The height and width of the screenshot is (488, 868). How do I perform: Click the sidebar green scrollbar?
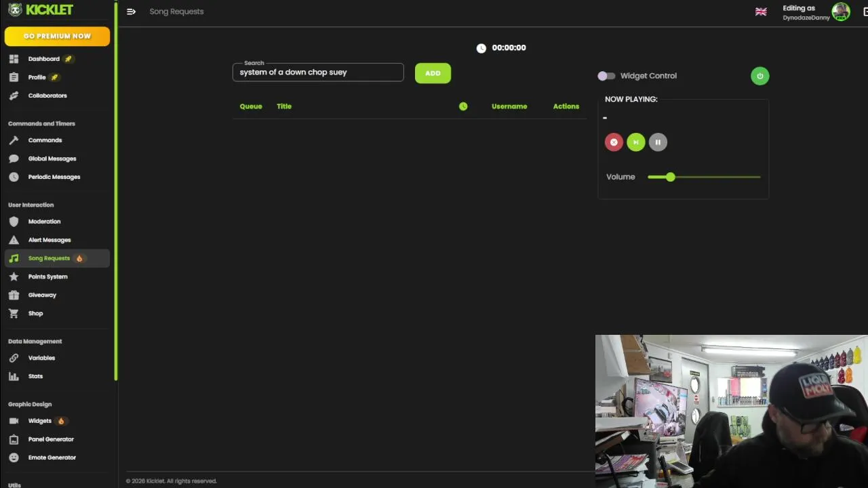(x=116, y=190)
